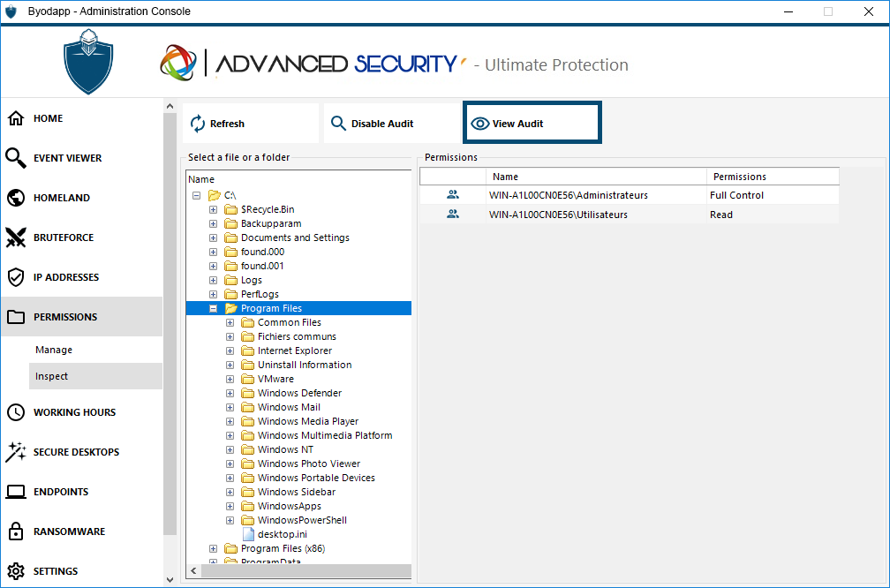Click the Home house icon
Screen dimensions: 890x588
point(16,118)
